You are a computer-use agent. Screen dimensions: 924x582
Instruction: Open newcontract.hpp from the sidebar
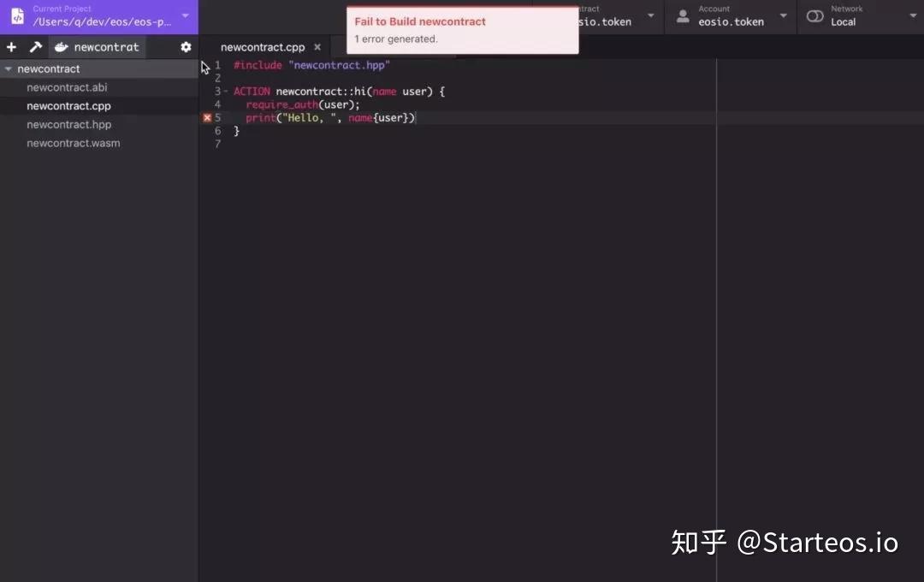click(68, 124)
